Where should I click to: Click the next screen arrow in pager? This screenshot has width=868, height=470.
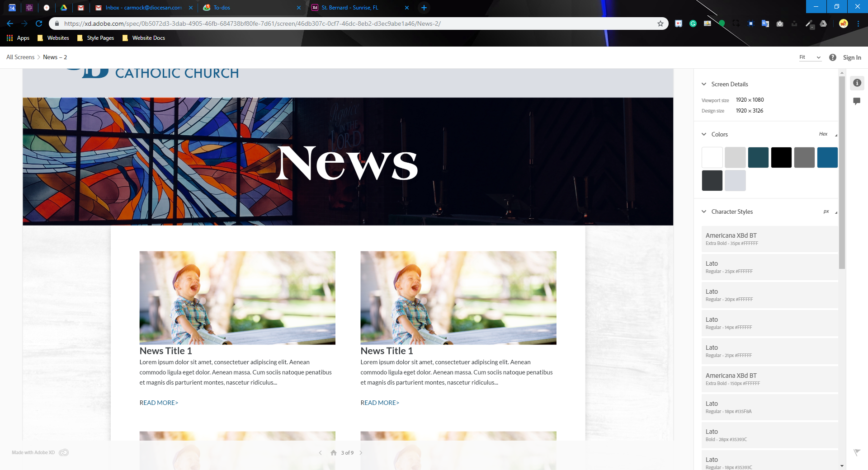pyautogui.click(x=361, y=453)
